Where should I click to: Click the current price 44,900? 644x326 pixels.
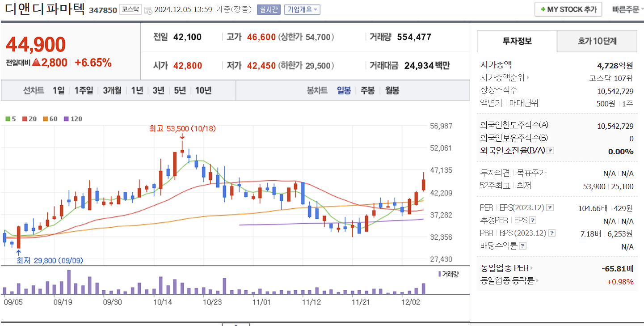tap(36, 45)
